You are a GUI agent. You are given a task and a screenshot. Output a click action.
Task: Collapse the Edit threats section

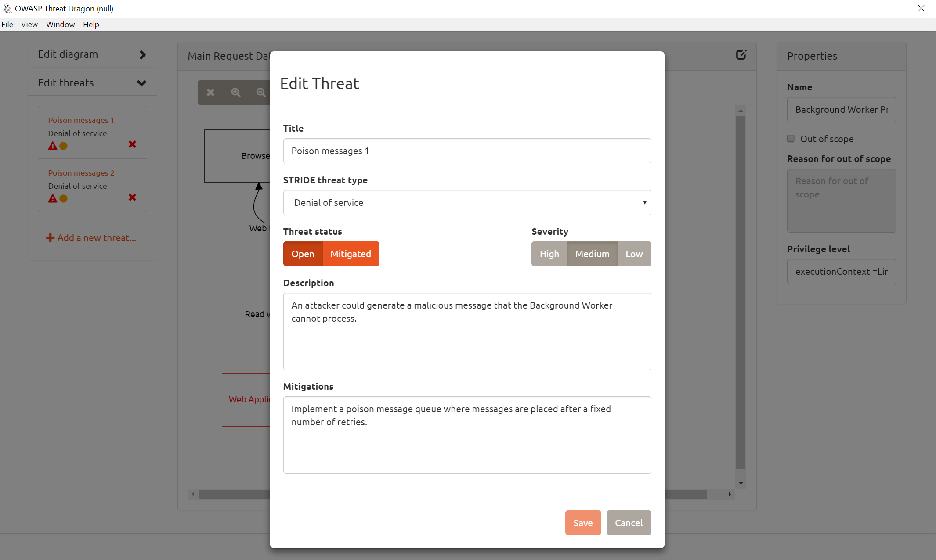click(x=92, y=83)
